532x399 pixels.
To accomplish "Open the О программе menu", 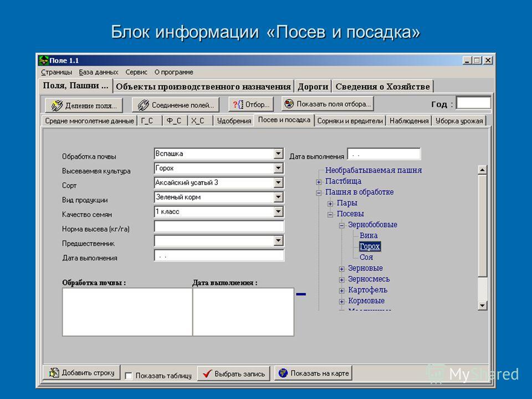I will point(173,72).
